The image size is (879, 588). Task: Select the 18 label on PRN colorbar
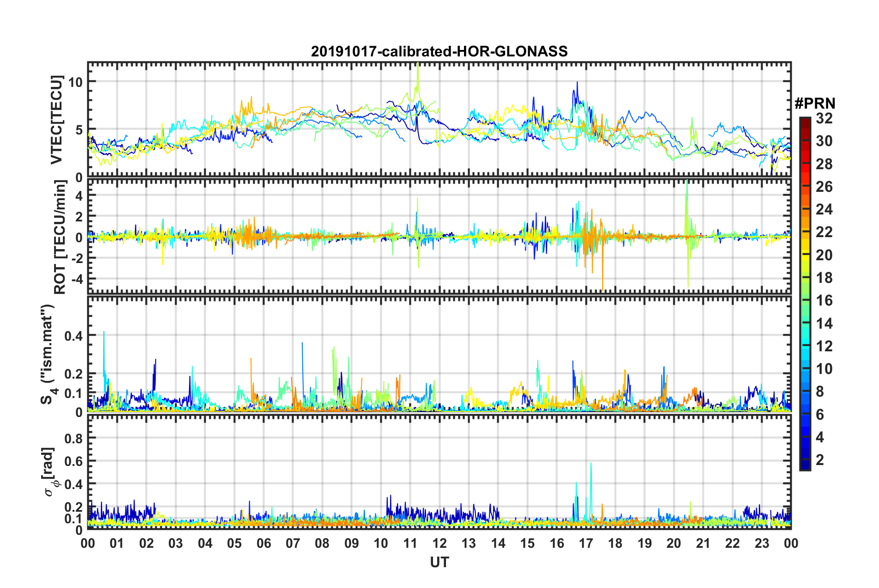click(x=824, y=278)
